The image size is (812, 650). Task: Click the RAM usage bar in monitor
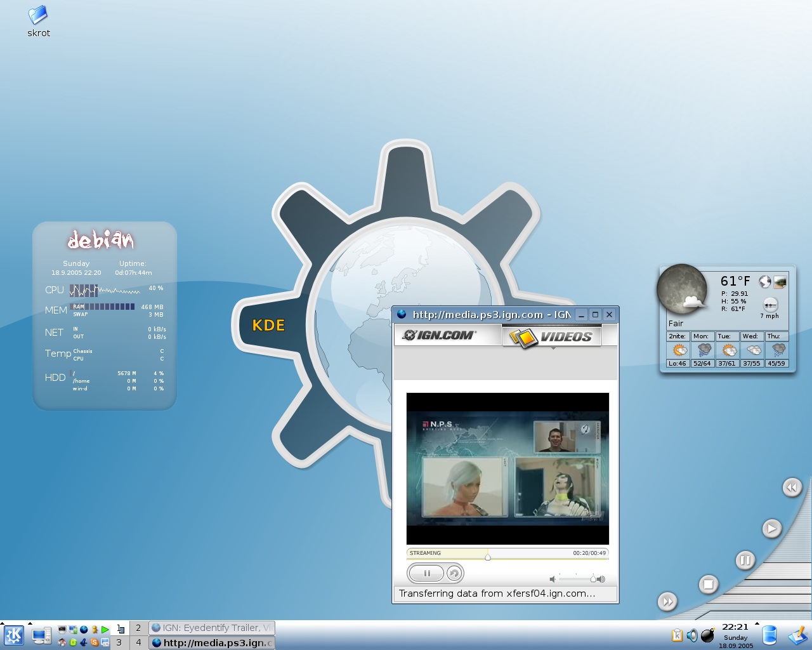(x=102, y=307)
